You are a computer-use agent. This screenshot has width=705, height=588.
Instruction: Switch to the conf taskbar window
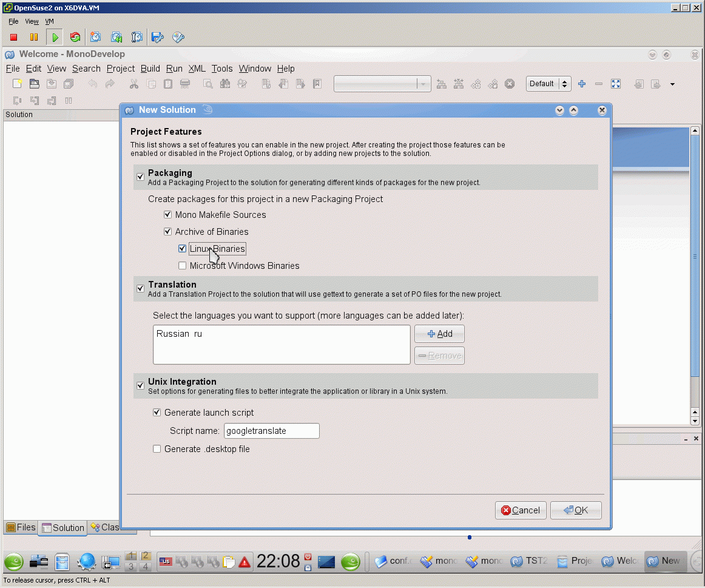[x=394, y=561]
